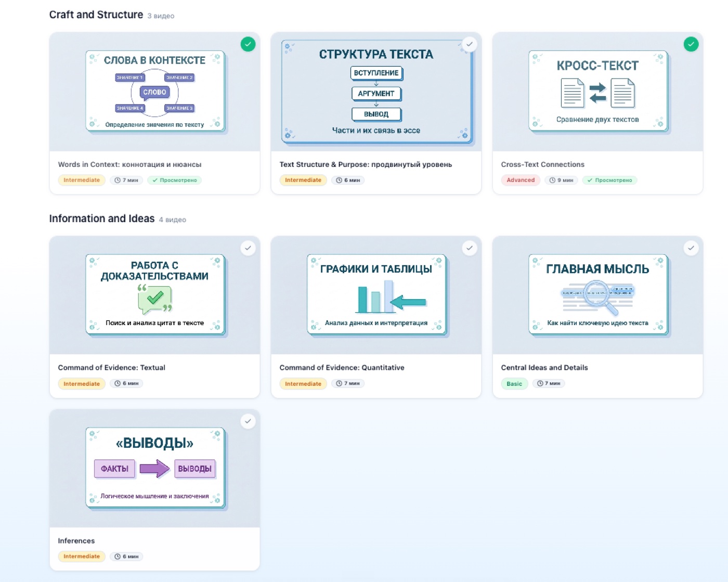728x582 pixels.
Task: Click the Advanced tag on Cross-Text Connections
Action: coord(521,180)
